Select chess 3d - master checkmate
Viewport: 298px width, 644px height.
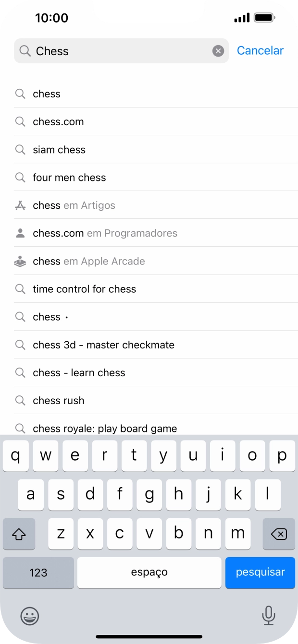[103, 345]
